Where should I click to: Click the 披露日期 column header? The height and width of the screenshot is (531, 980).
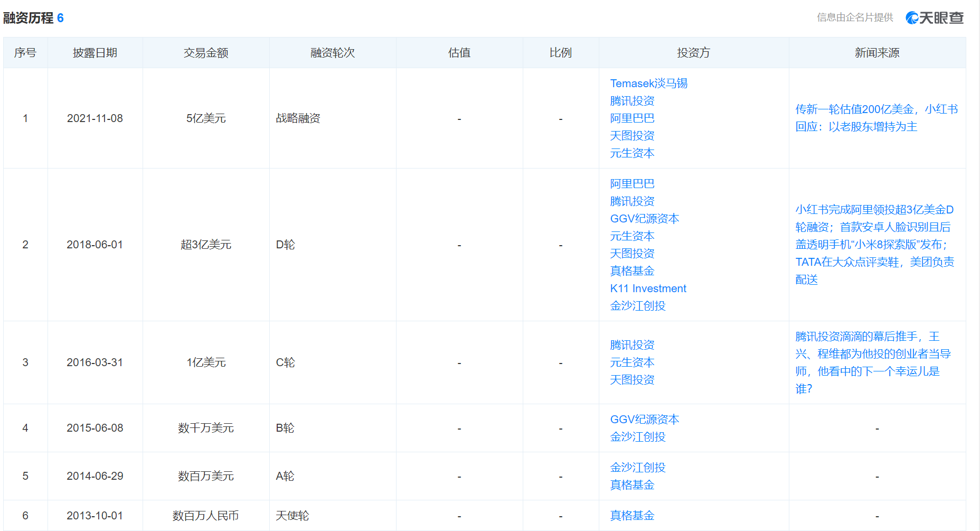pos(95,53)
